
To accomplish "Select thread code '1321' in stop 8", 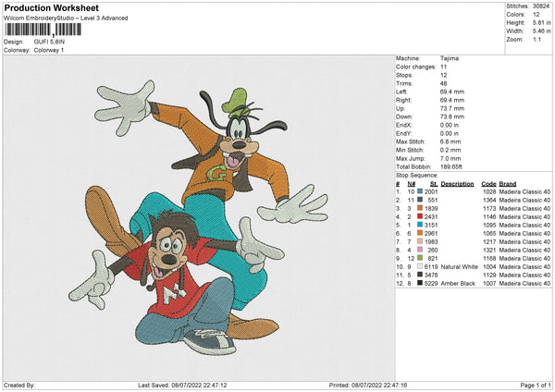I will (489, 251).
